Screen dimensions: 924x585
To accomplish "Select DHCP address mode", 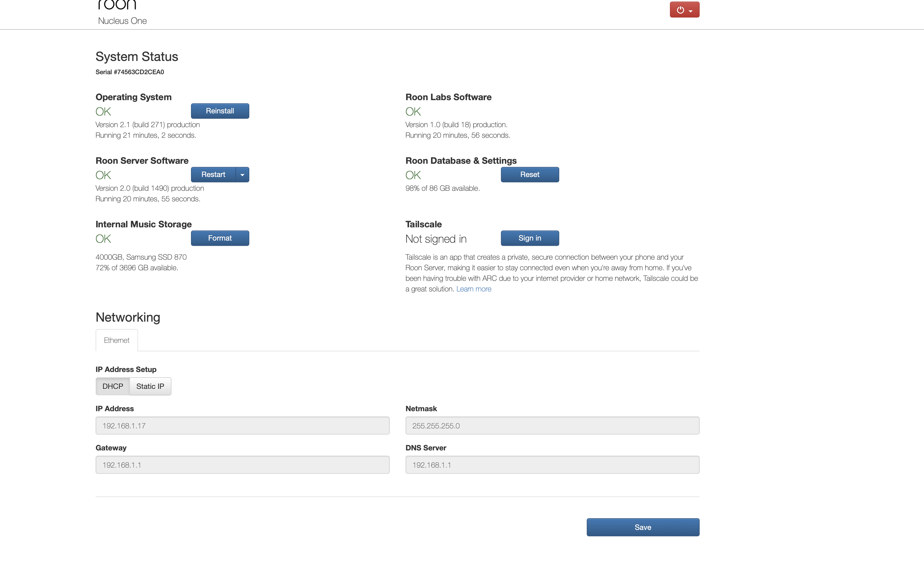I will (113, 386).
